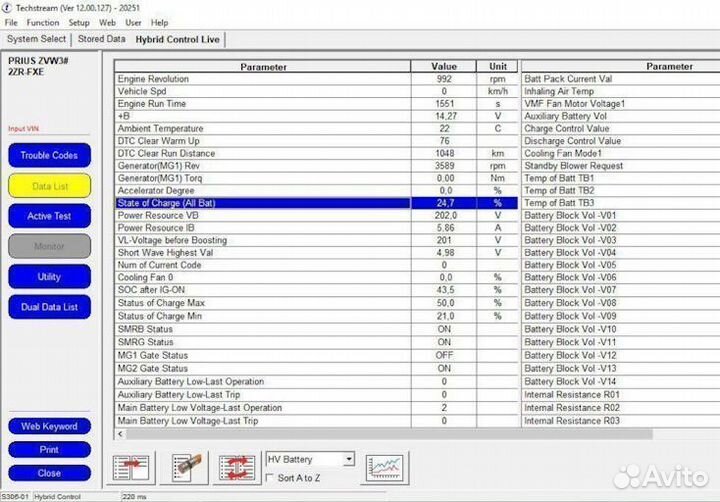The width and height of the screenshot is (720, 502).
Task: Open Dual Data List view
Action: tap(49, 307)
